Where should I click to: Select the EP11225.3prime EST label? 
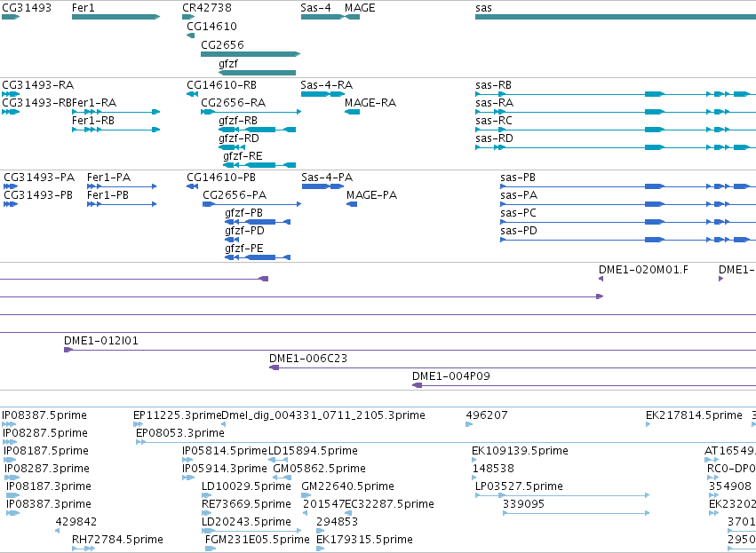click(x=177, y=415)
